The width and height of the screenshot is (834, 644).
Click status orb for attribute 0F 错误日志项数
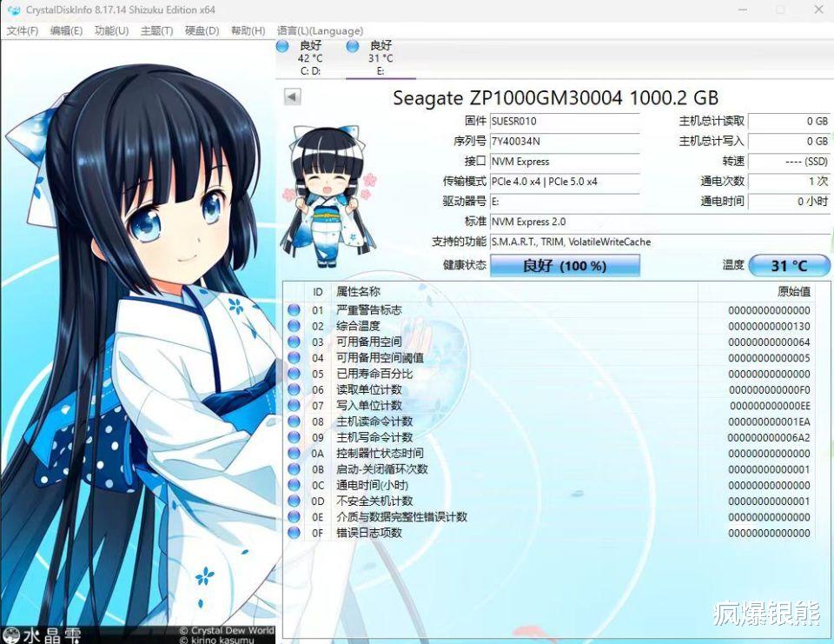[x=294, y=533]
